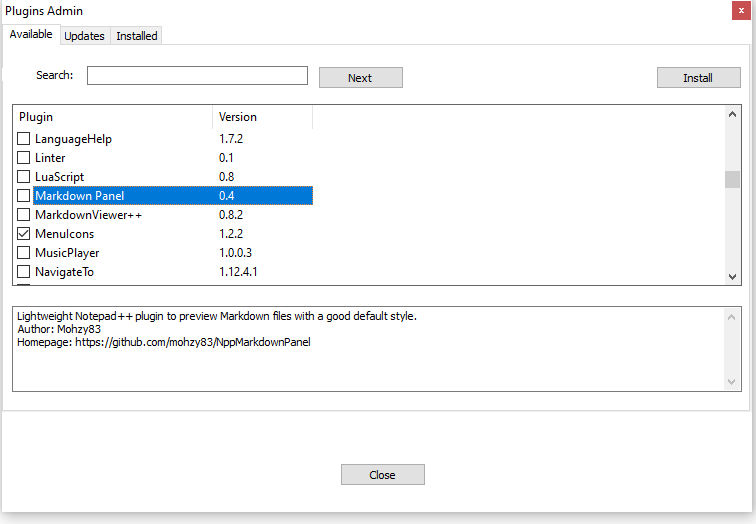Check the LanguageHelp plugin checkbox
Viewport: 756px width, 524px height.
coord(24,139)
